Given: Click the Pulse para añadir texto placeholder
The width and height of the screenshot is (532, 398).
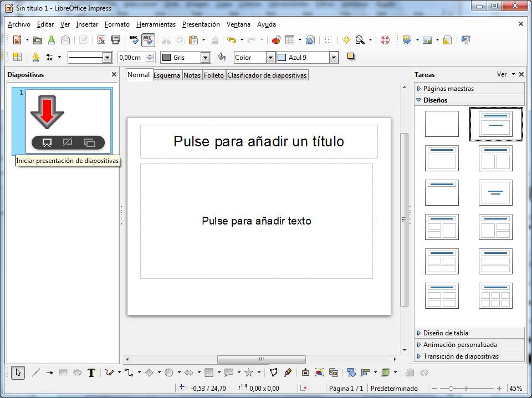Looking at the screenshot, I should (x=257, y=221).
